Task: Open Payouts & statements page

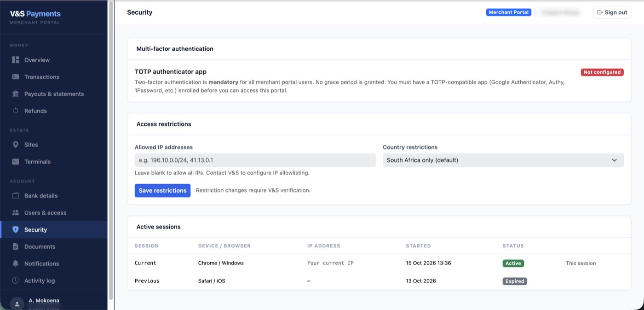Action: [53, 94]
